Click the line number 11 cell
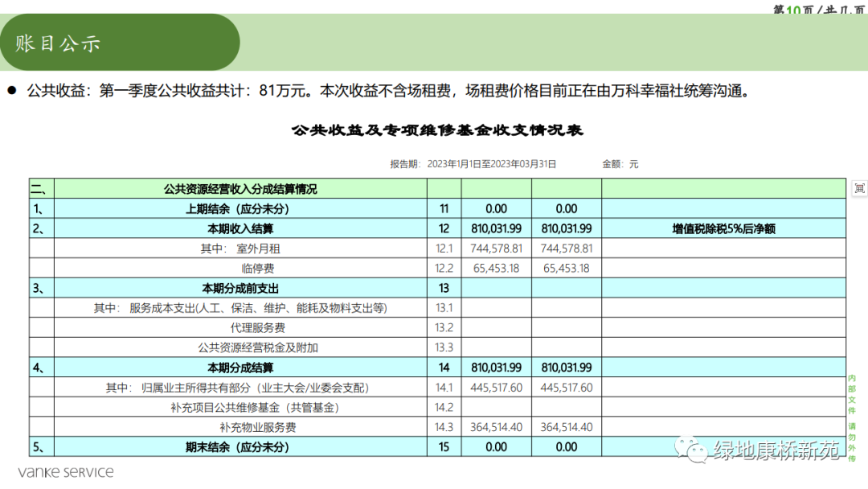This screenshot has height=489, width=868. [444, 209]
